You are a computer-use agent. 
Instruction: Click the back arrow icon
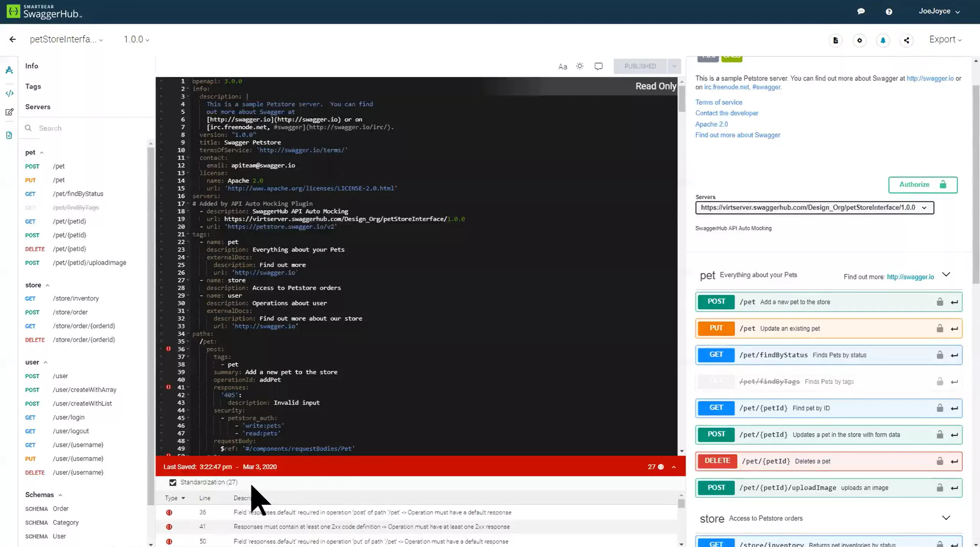(13, 39)
